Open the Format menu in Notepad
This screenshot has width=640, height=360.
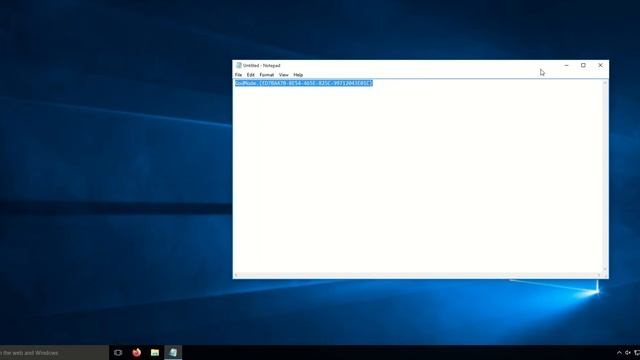(x=267, y=75)
